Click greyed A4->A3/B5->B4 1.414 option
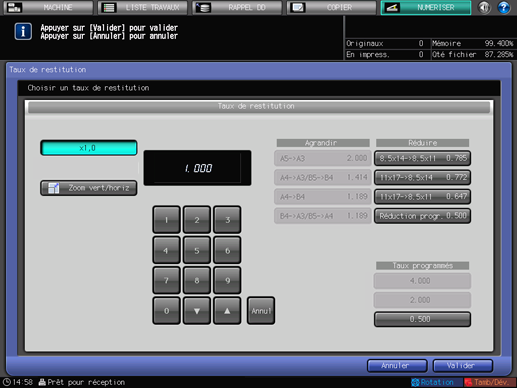The height and width of the screenshot is (388, 517). point(323,177)
